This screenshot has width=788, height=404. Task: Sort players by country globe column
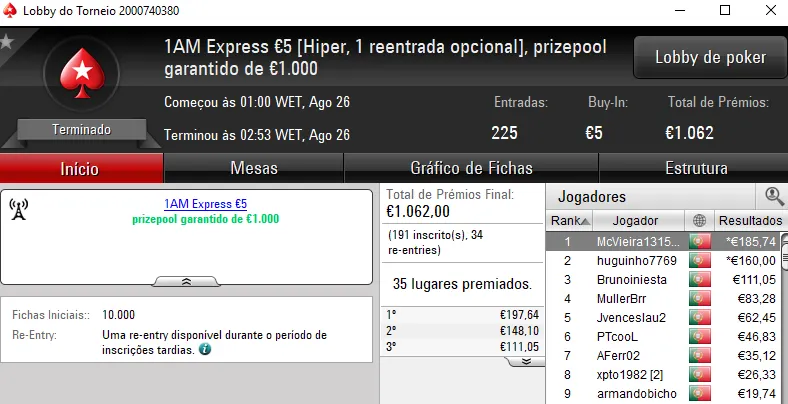(698, 220)
